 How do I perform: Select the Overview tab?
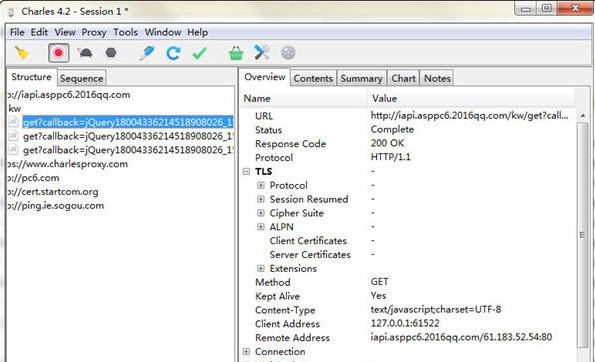tap(265, 77)
